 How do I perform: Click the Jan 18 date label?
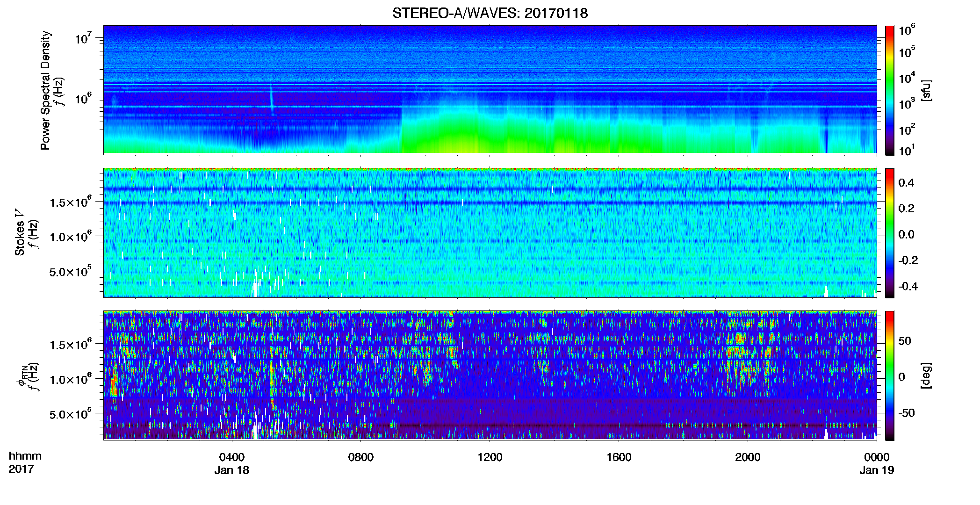tap(232, 470)
